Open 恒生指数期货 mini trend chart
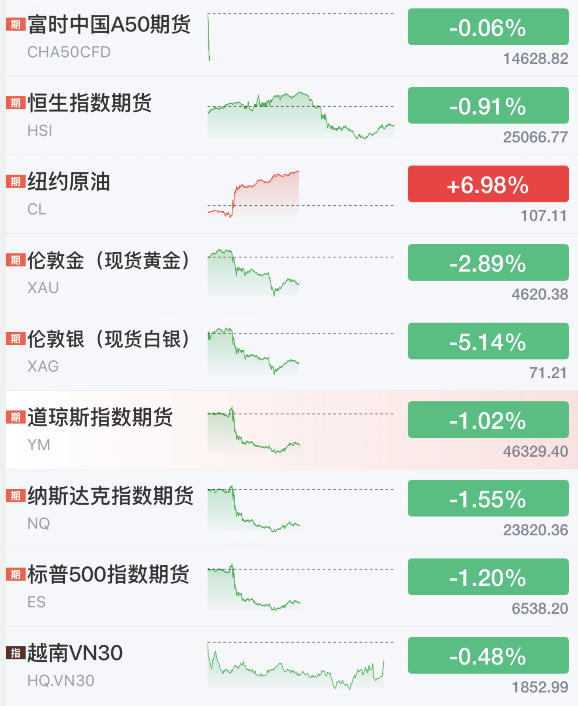 pos(301,116)
